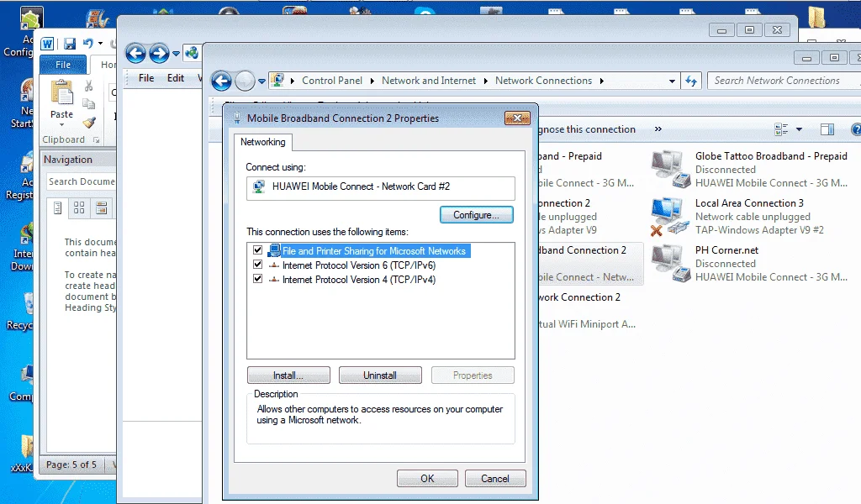Click the Cut scissors icon in Word

click(x=88, y=86)
